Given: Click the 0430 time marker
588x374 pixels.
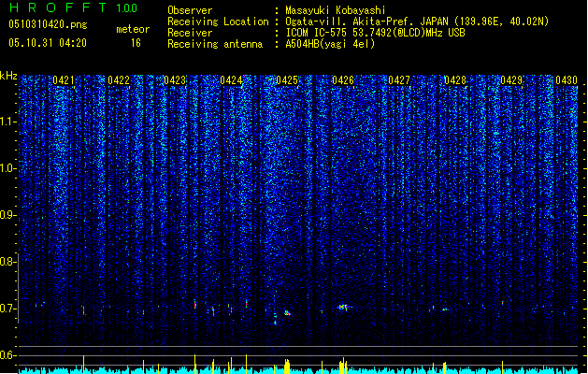Looking at the screenshot, I should (566, 80).
